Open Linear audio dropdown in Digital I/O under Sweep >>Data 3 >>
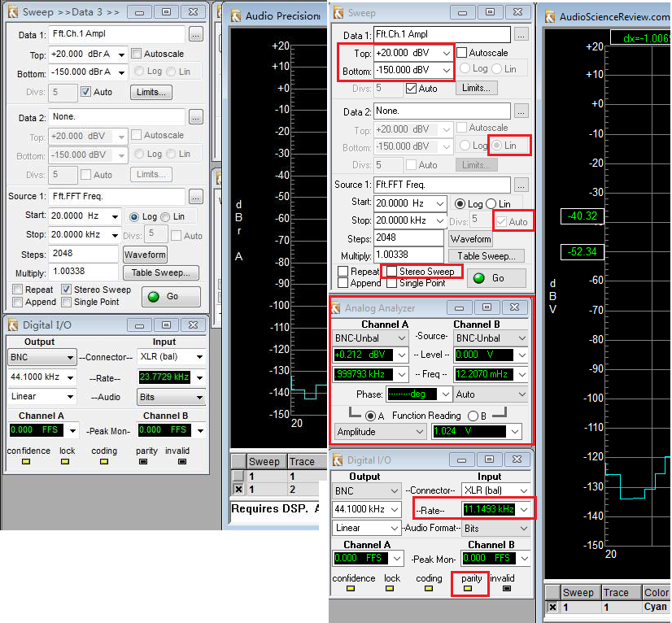 tap(70, 397)
